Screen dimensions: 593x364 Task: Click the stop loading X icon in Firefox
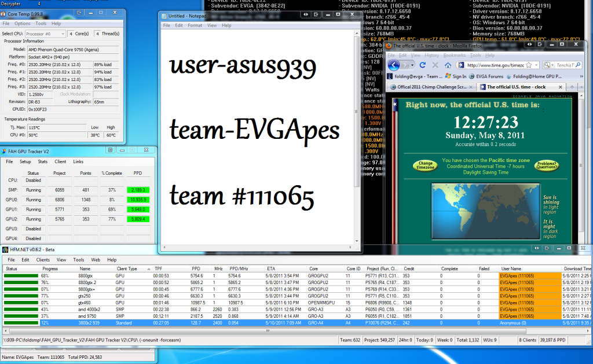(x=434, y=65)
